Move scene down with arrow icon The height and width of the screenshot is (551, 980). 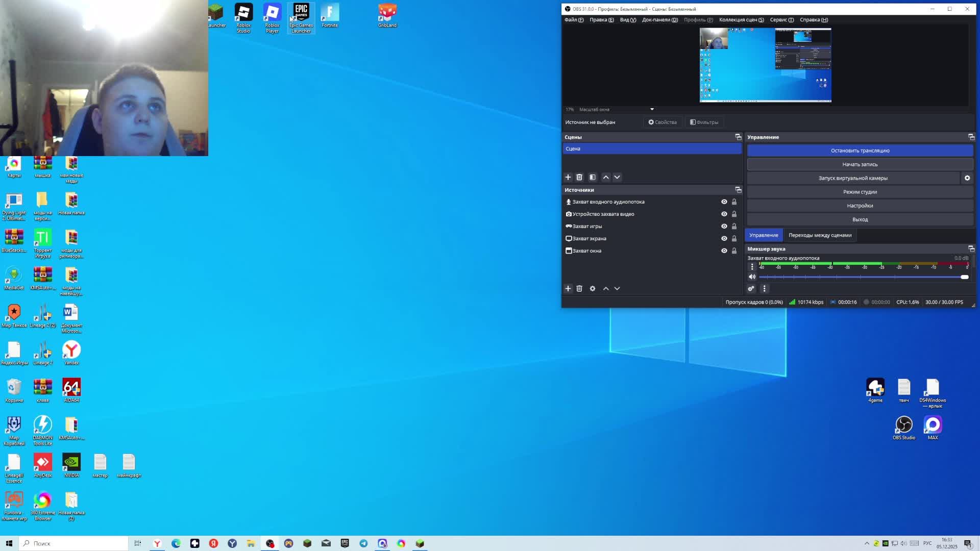pyautogui.click(x=617, y=178)
